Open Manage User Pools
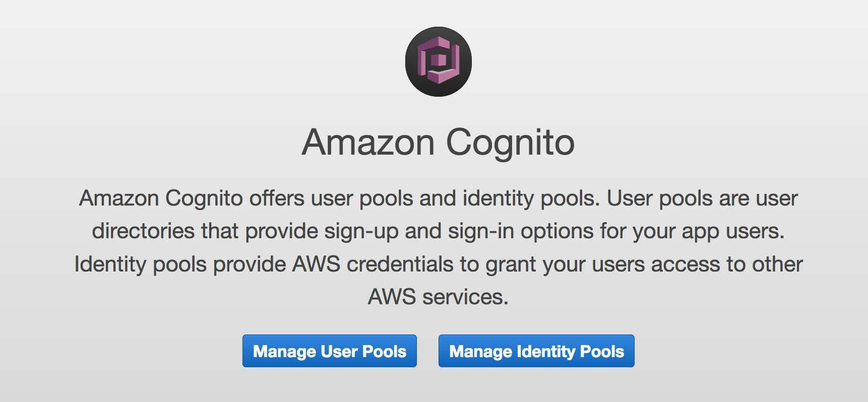The image size is (868, 402). click(x=330, y=351)
